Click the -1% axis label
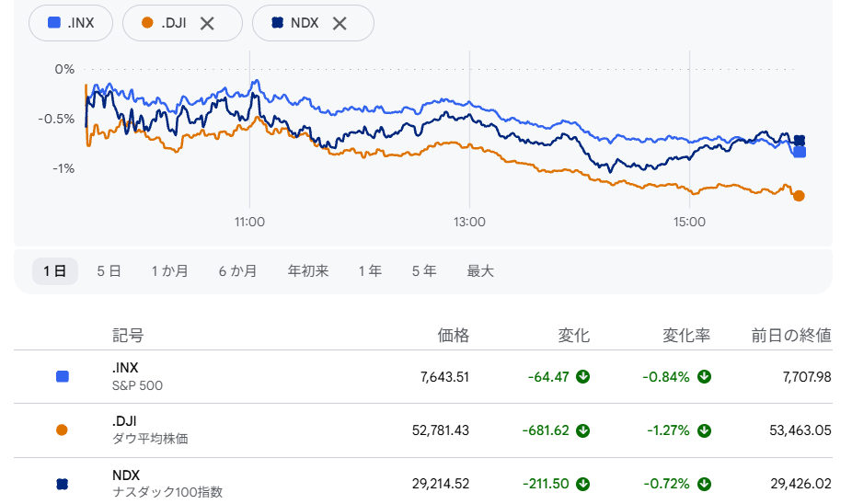This screenshot has height=504, width=852. tap(63, 169)
